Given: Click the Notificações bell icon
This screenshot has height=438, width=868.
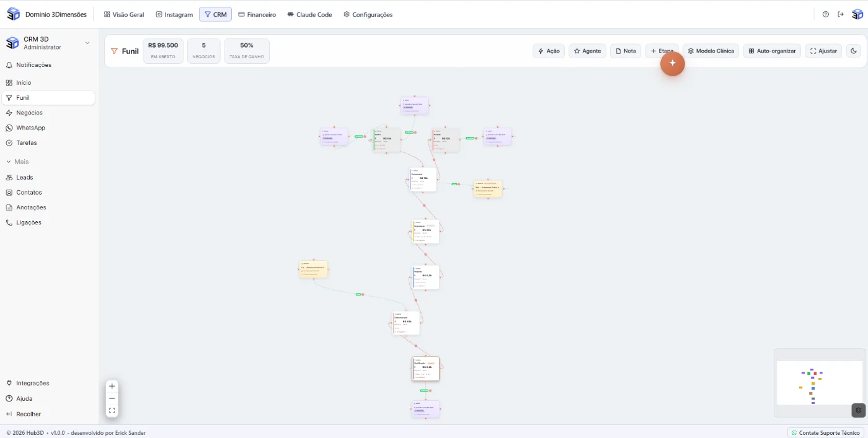Looking at the screenshot, I should click(9, 65).
